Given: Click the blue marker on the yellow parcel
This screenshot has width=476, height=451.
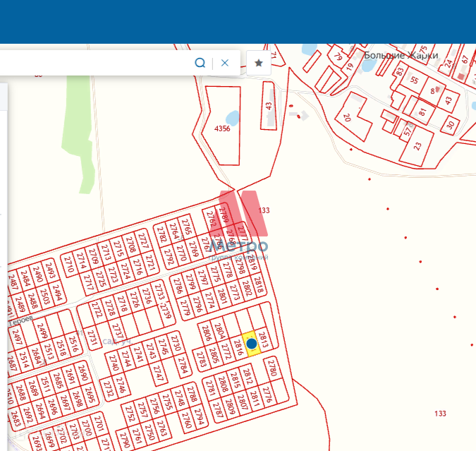Looking at the screenshot, I should coord(251,344).
